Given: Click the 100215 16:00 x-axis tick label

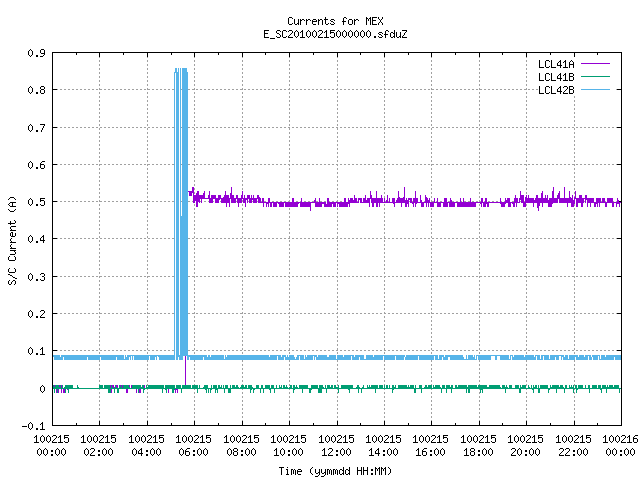Looking at the screenshot, I should point(430,446).
